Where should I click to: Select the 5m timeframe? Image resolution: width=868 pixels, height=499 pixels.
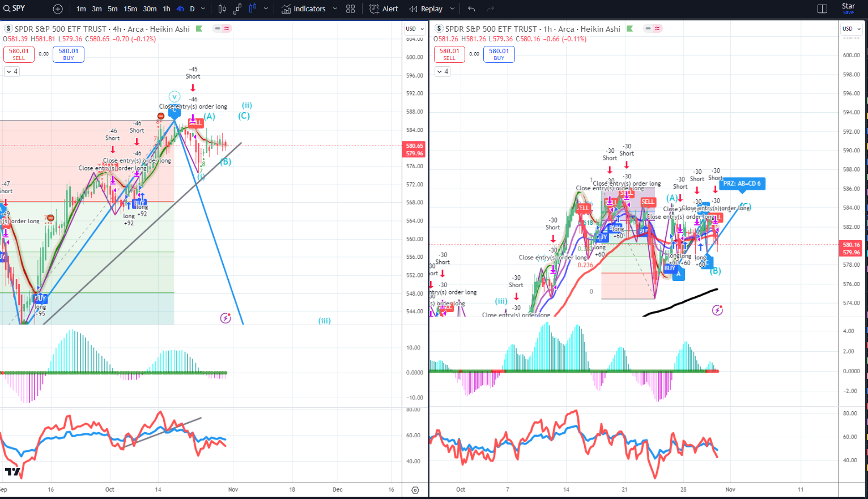point(113,9)
